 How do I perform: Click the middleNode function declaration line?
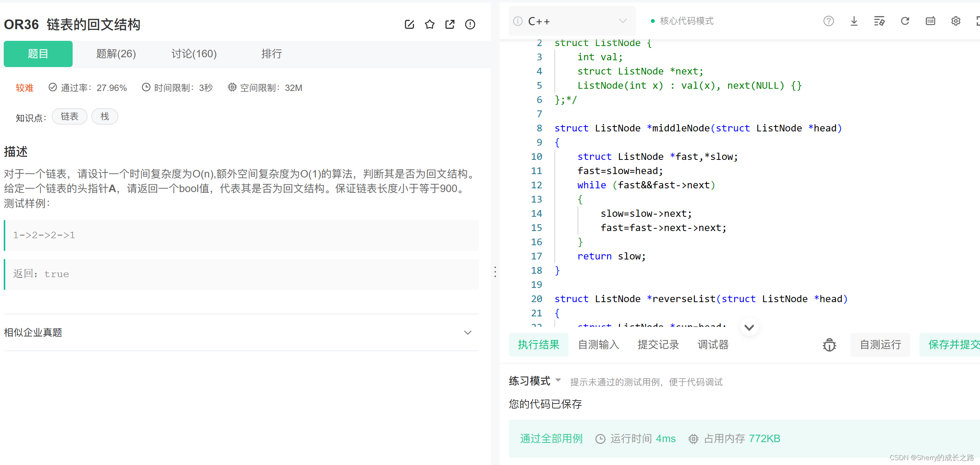point(698,128)
